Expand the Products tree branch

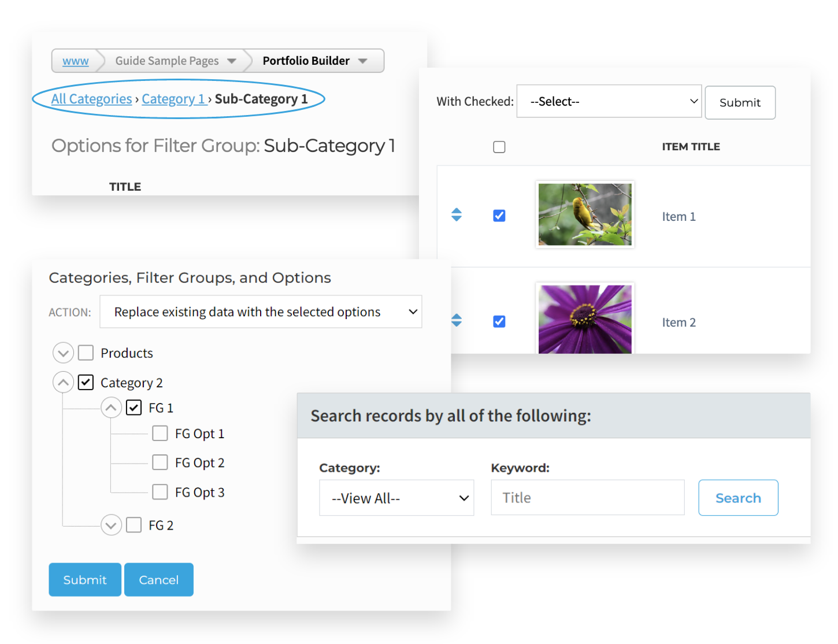click(63, 353)
